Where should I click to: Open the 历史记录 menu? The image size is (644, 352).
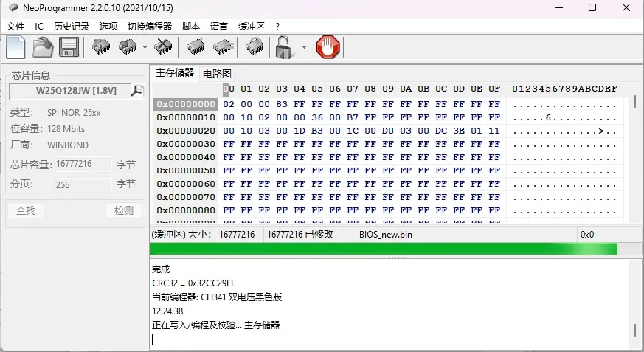pos(72,27)
